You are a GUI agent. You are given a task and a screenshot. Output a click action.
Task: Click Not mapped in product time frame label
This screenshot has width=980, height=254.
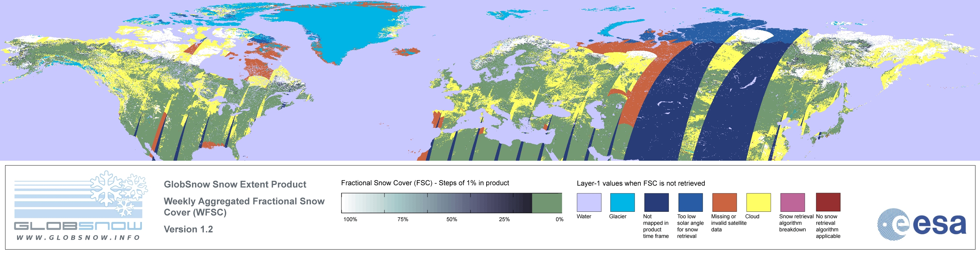[655, 226]
